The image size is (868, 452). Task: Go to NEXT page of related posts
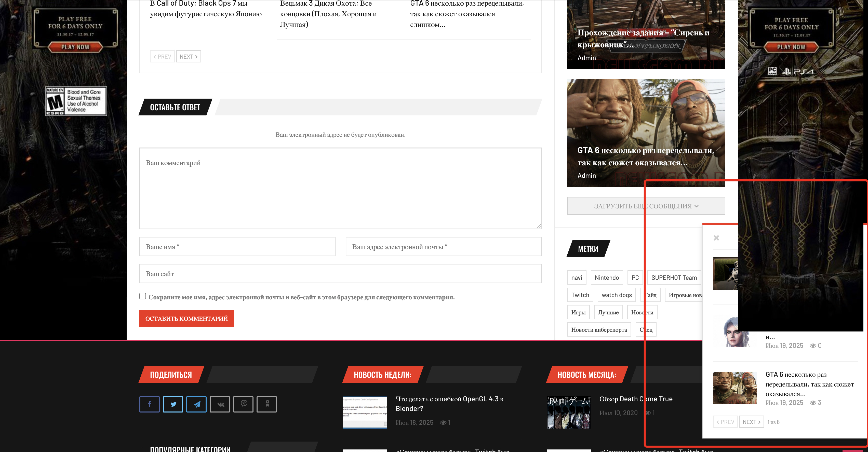(188, 57)
